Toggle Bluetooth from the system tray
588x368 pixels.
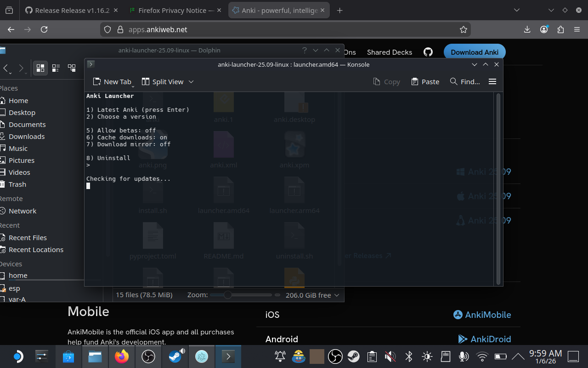pos(408,356)
